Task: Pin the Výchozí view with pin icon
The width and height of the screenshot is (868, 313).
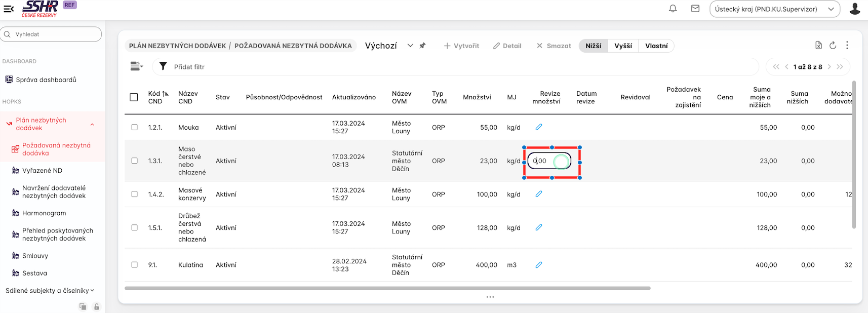Action: 422,46
